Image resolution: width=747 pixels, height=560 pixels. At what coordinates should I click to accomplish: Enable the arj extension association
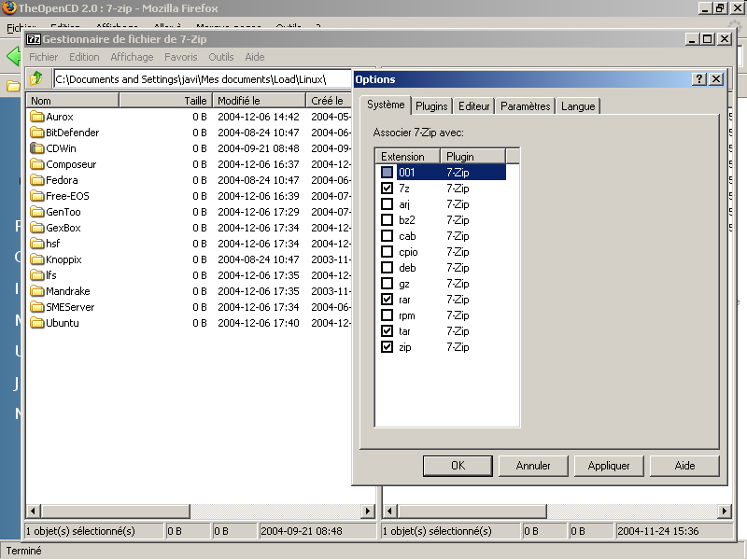[x=387, y=203]
